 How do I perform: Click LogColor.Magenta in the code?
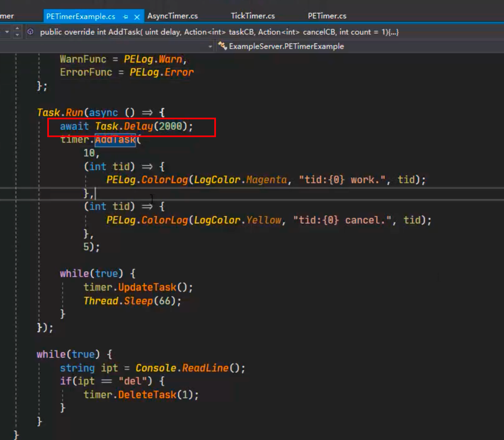pos(240,180)
